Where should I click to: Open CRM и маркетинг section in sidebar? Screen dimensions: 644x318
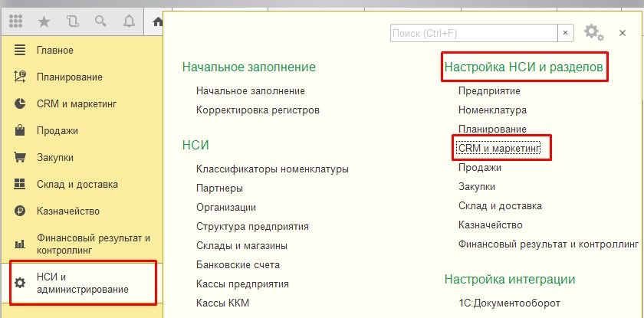(77, 103)
